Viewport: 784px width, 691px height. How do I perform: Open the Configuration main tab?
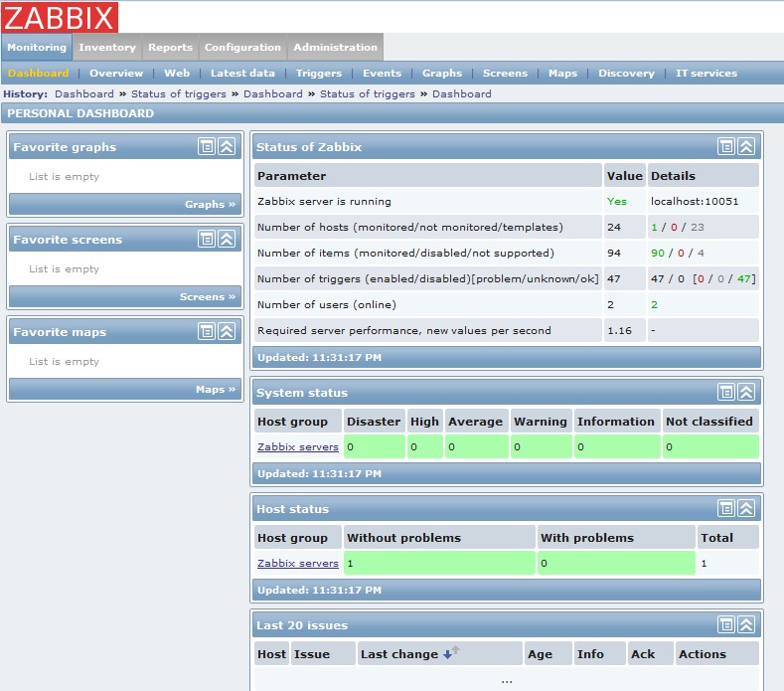click(x=242, y=47)
